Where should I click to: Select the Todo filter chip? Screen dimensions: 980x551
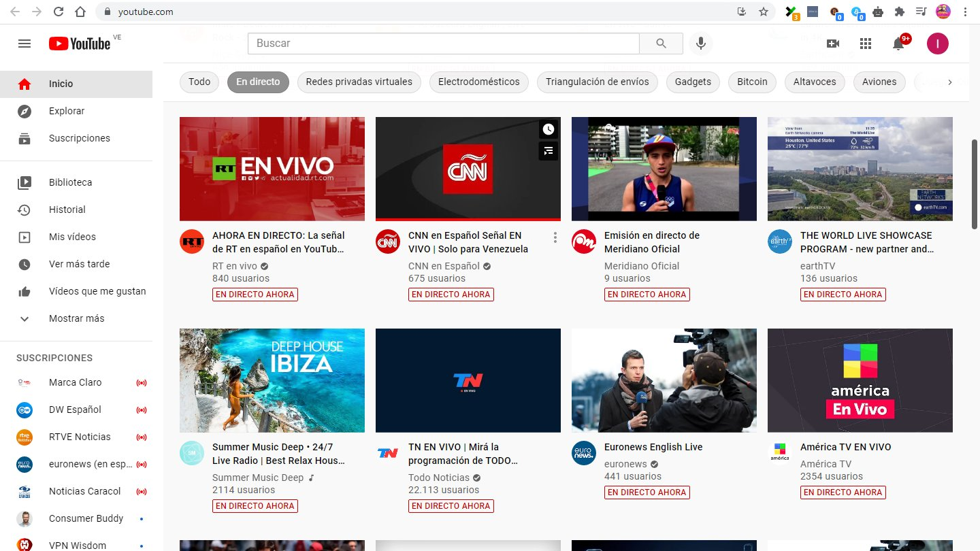click(199, 82)
